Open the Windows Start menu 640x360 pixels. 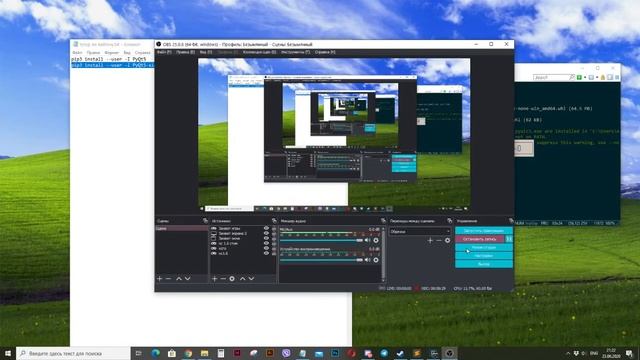[x=8, y=353]
